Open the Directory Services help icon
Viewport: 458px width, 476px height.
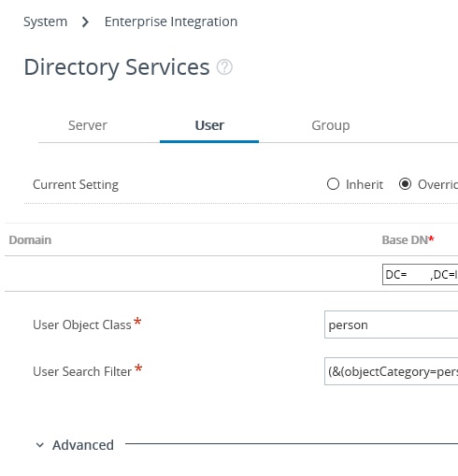click(224, 67)
